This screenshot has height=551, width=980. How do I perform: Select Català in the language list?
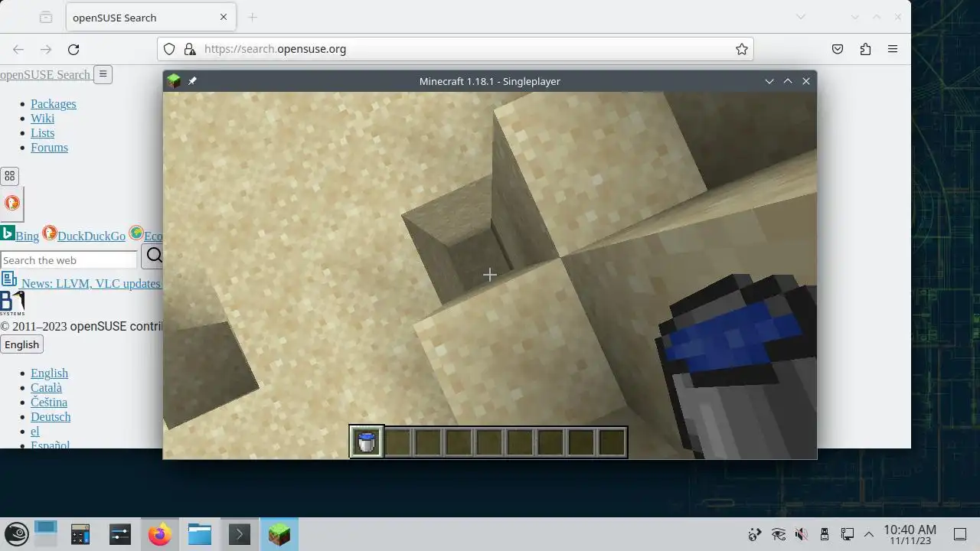point(46,388)
